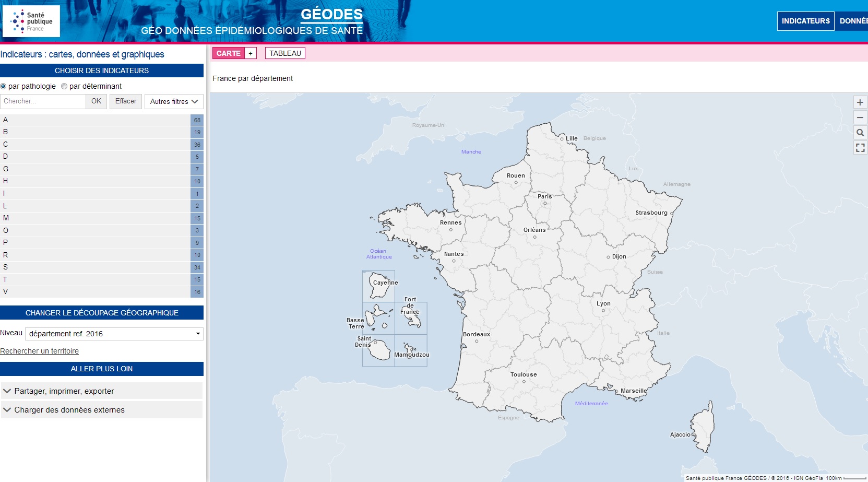Click the 'CHOISIR DES INDICATEURS' header
The height and width of the screenshot is (482, 868).
102,70
